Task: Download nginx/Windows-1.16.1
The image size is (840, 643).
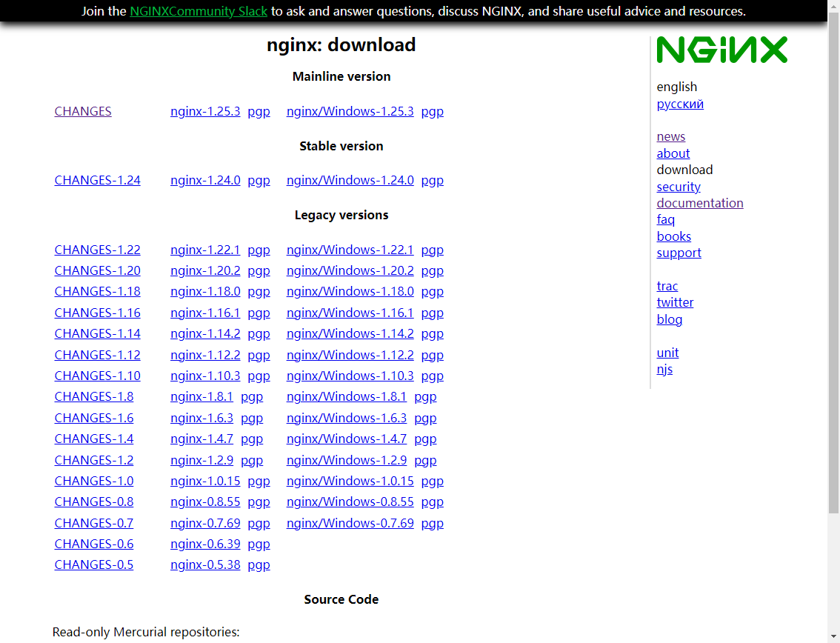Action: [x=350, y=313]
